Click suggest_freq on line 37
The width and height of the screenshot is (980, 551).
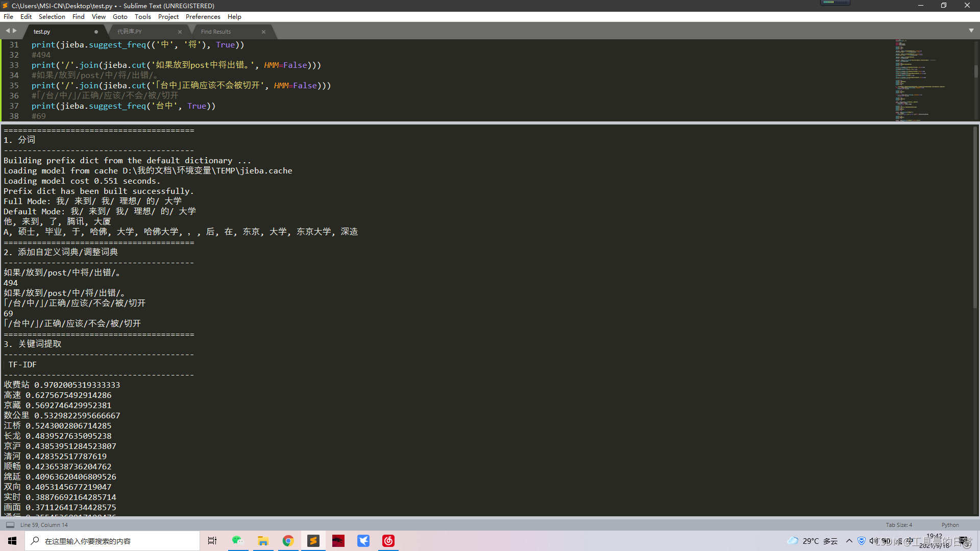pyautogui.click(x=117, y=106)
